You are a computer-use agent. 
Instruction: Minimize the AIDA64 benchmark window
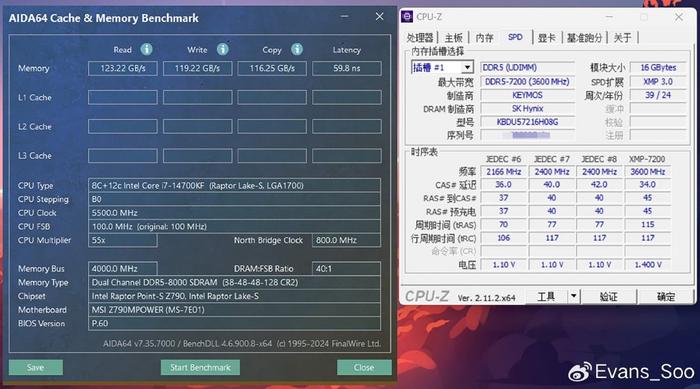[x=344, y=17]
